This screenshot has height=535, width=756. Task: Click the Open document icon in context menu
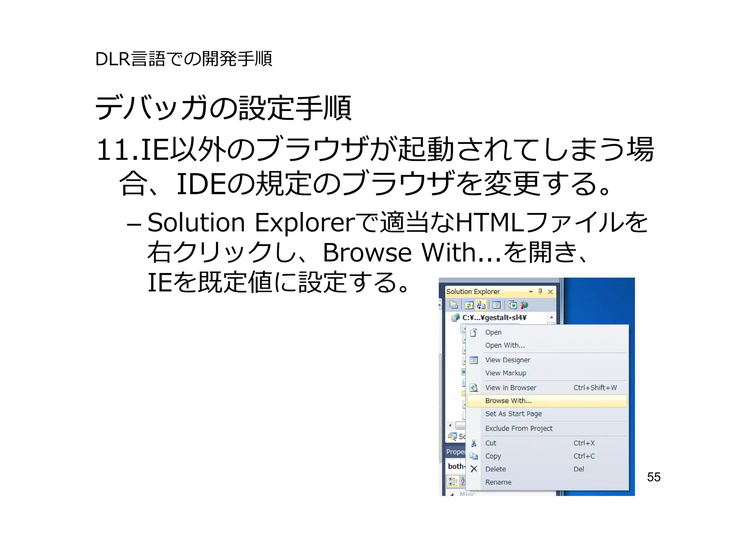tap(474, 332)
